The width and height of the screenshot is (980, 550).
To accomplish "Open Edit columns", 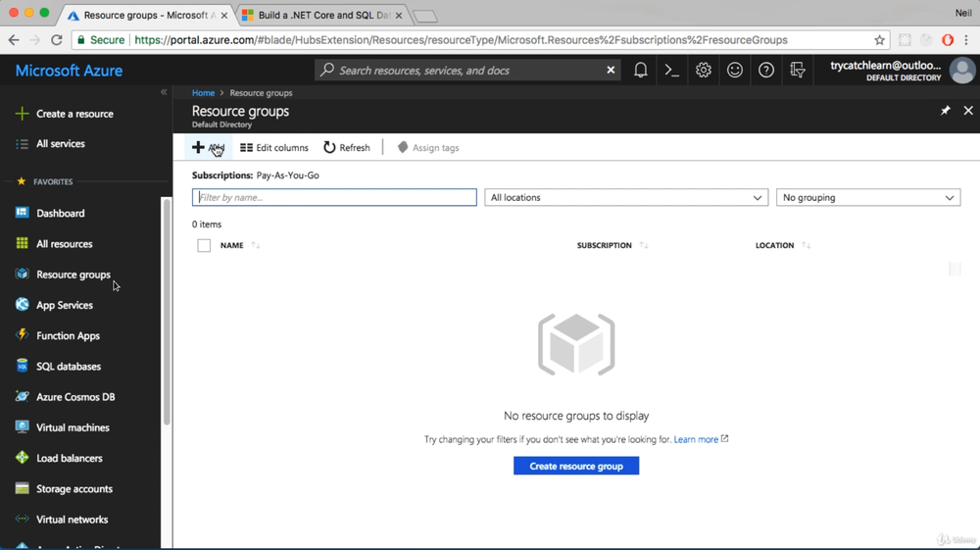I will (x=274, y=147).
